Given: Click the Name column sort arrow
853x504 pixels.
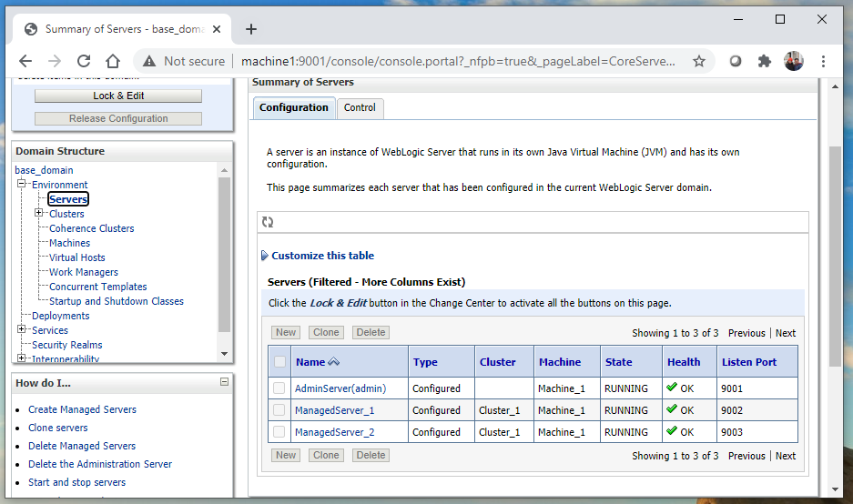Looking at the screenshot, I should [x=333, y=361].
